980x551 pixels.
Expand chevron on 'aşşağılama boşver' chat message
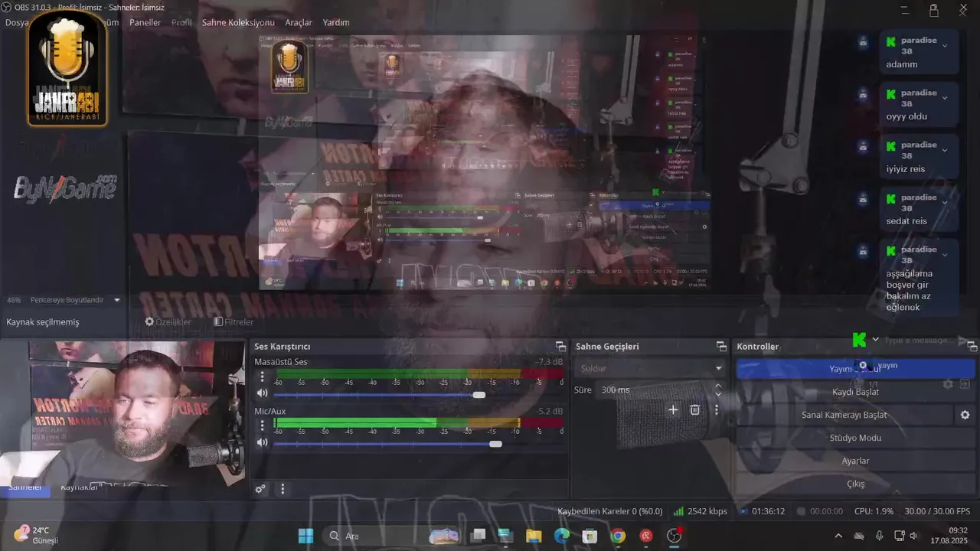tap(944, 255)
